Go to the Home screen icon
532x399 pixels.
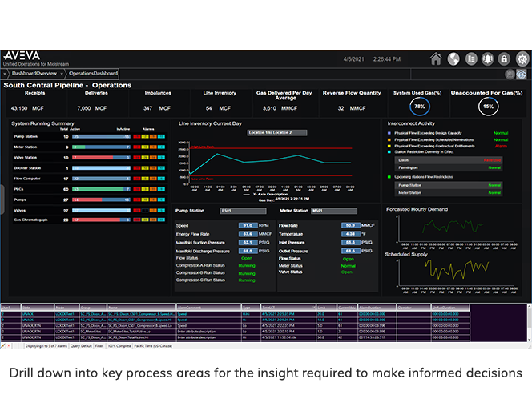pyautogui.click(x=436, y=59)
